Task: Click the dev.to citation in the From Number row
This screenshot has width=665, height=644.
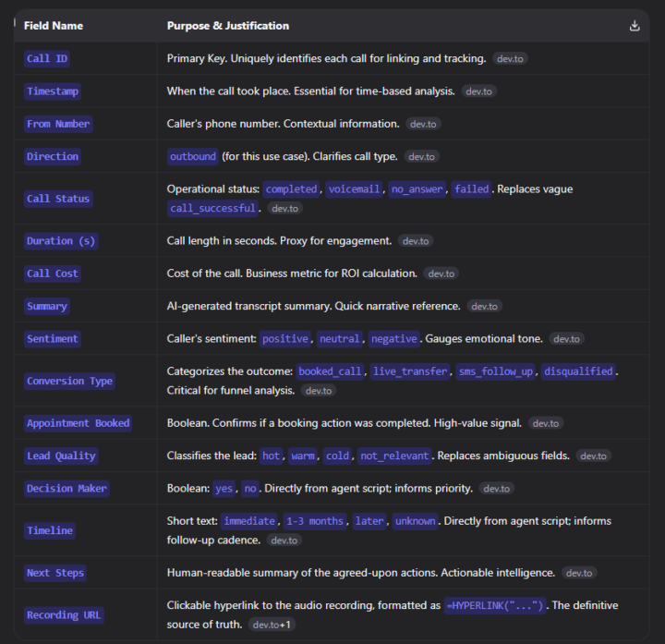Action: 424,124
